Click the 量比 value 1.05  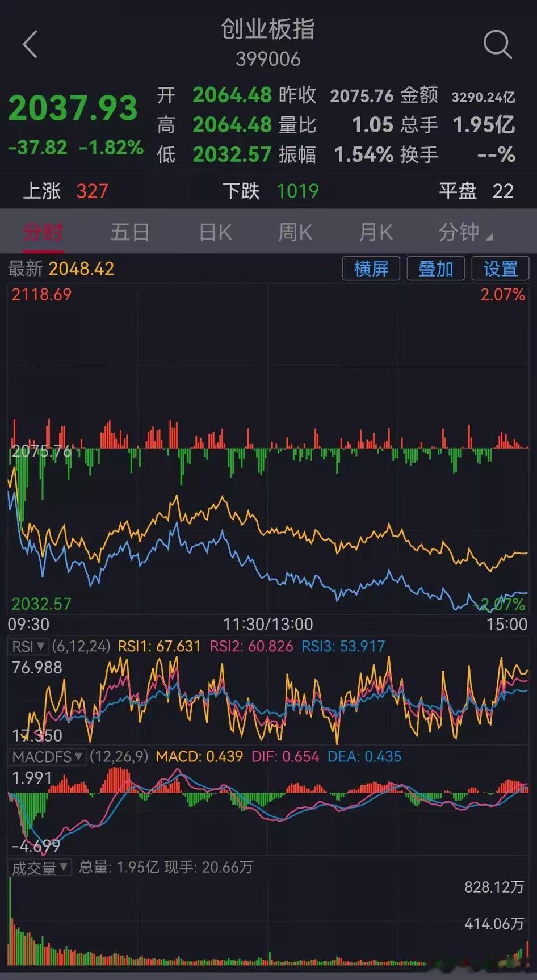[x=372, y=124]
